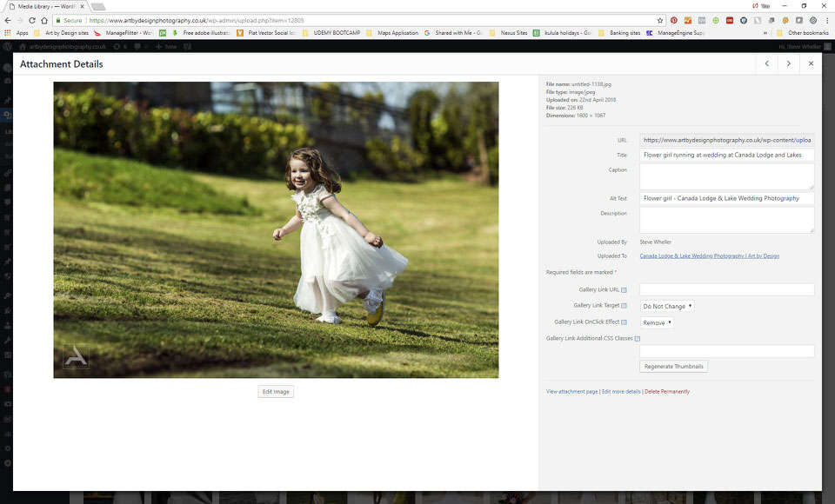Screen dimensions: 835x504
Task: Show hidden bookmarks via double chevron
Action: [x=765, y=33]
